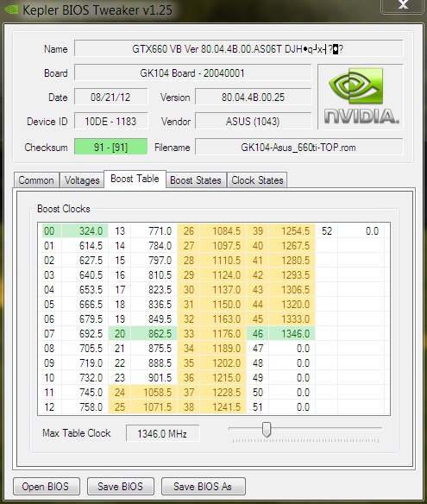Select boost clock entry 51 value 0.0

click(x=292, y=407)
